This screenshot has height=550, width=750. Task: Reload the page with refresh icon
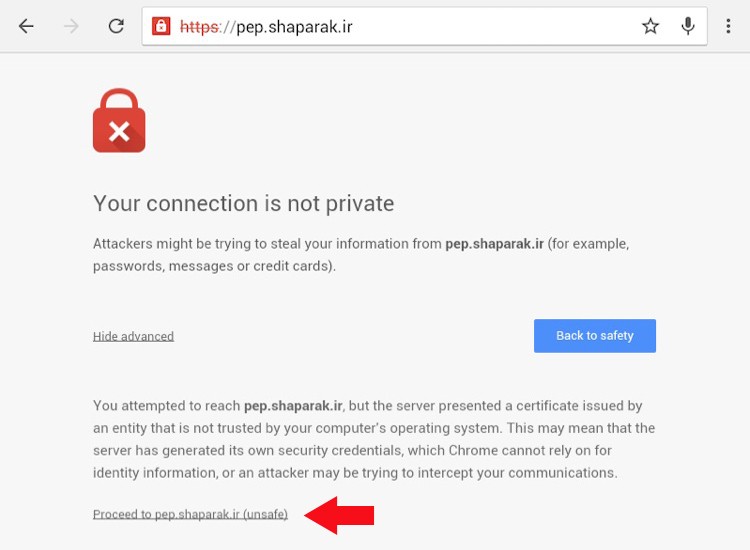coord(116,26)
